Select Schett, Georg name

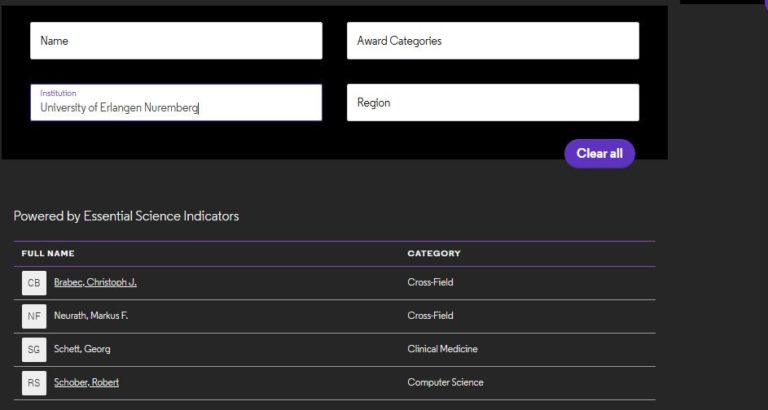point(82,349)
